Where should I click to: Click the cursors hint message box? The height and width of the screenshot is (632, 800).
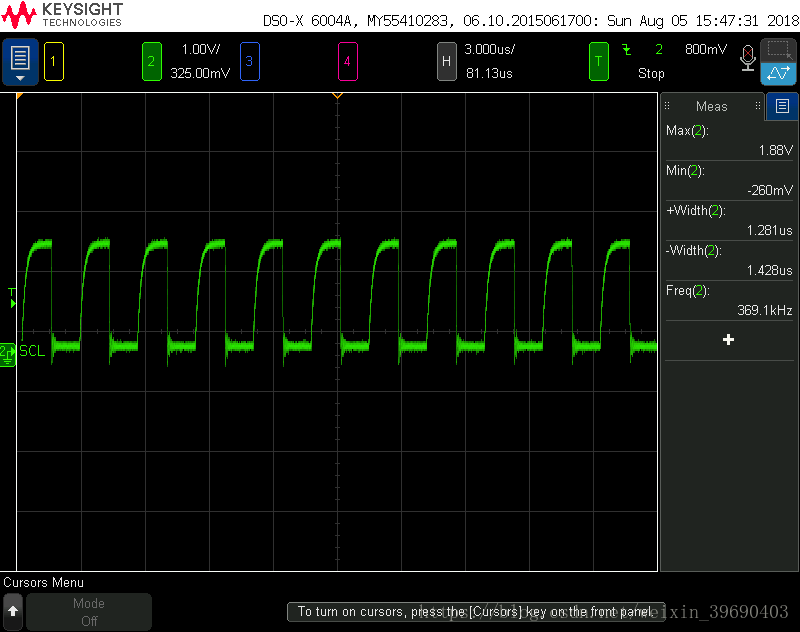coord(476,612)
